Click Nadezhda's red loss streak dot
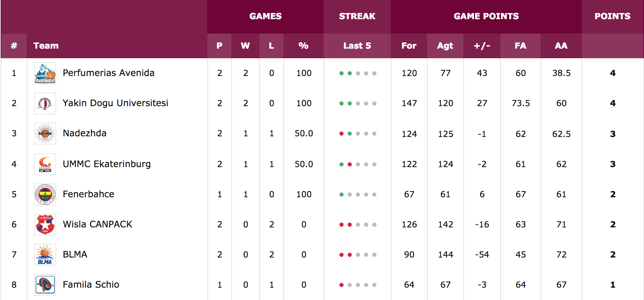Screen dimensions: 644x300 tap(342, 134)
